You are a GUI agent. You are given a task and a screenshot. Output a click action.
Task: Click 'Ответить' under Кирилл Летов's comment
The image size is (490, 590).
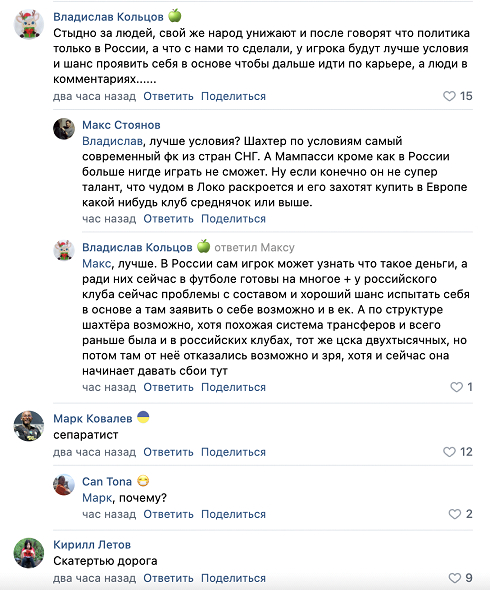[x=168, y=578]
